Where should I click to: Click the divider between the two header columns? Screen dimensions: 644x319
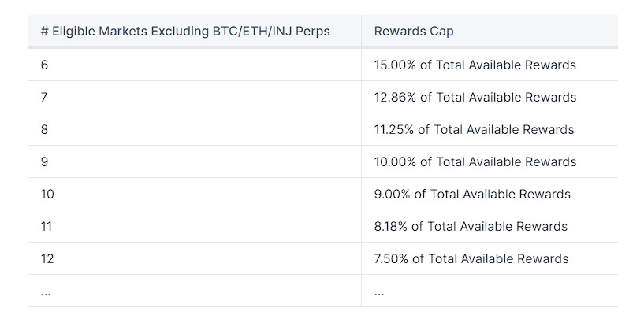tap(361, 32)
